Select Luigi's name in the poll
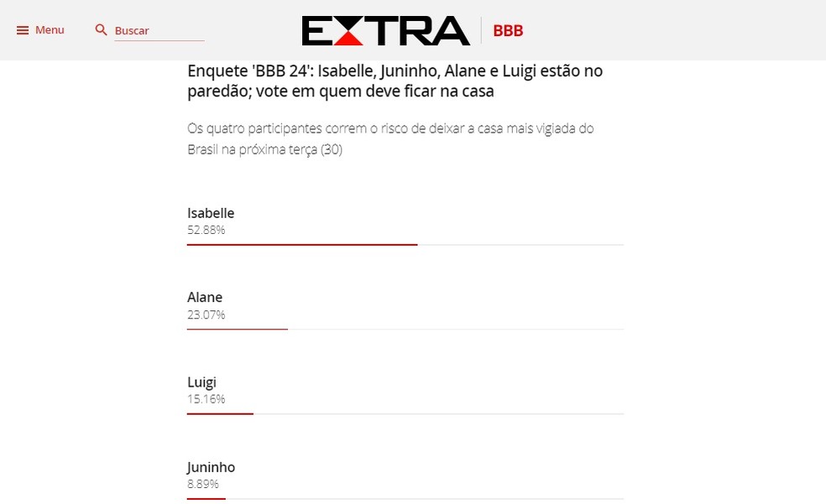The height and width of the screenshot is (504, 826). click(x=201, y=382)
